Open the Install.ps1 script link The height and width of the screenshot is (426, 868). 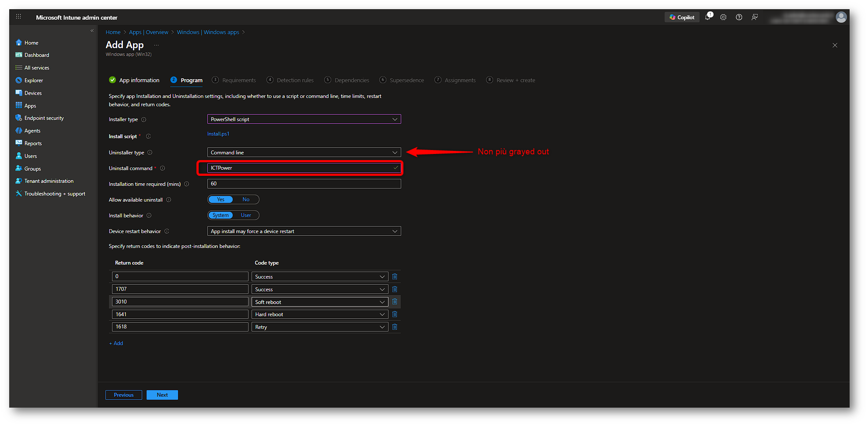(218, 134)
